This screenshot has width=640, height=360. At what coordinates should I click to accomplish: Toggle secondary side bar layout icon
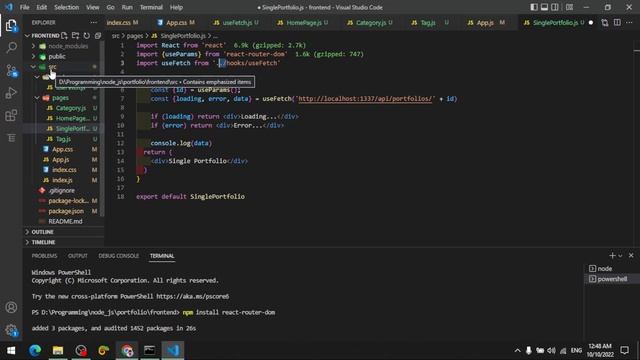pos(555,7)
